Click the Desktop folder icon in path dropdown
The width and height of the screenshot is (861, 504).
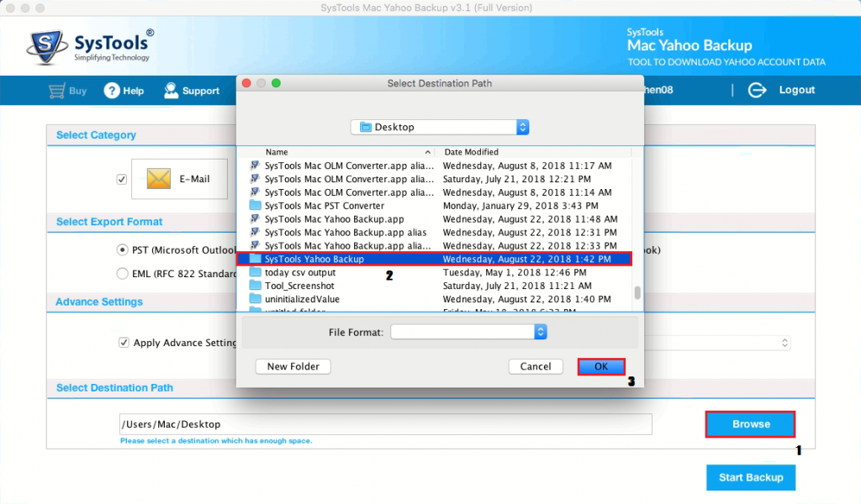366,127
